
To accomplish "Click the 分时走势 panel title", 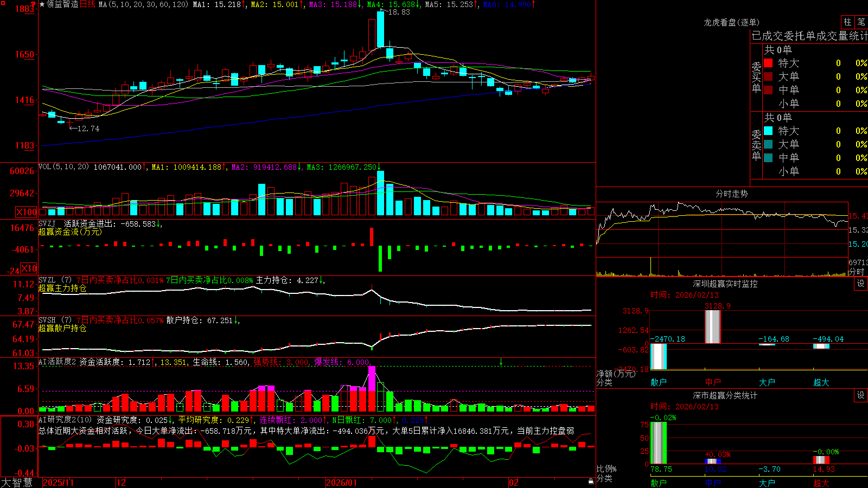I will [x=731, y=194].
